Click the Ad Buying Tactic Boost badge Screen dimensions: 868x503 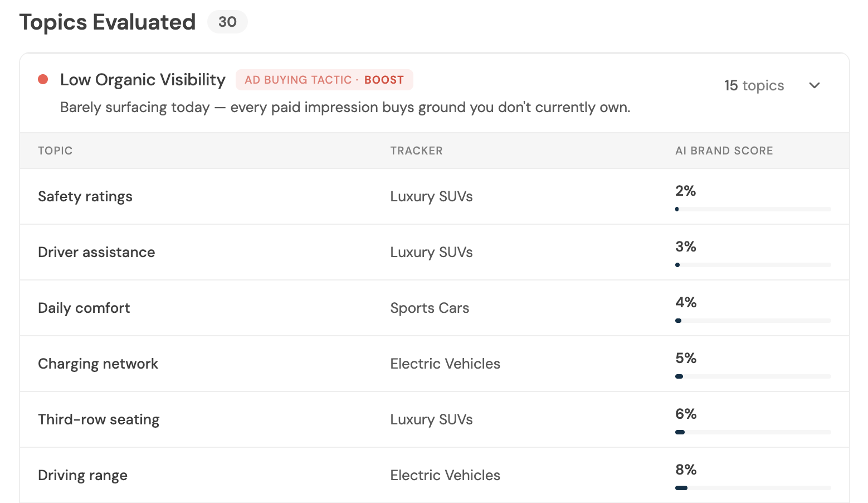coord(324,80)
